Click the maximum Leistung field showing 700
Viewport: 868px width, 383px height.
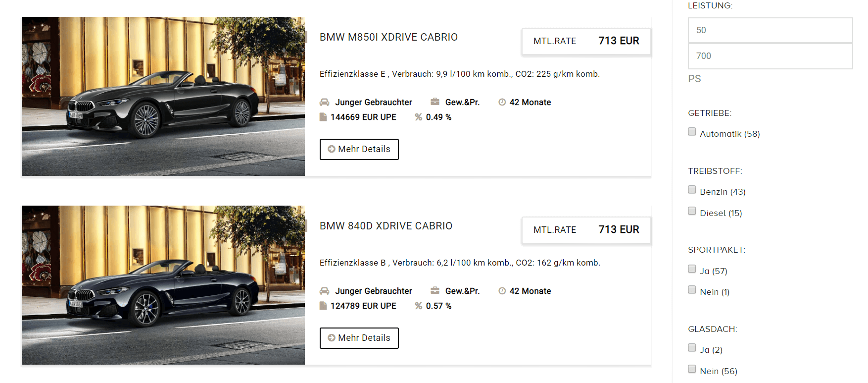[x=770, y=56]
